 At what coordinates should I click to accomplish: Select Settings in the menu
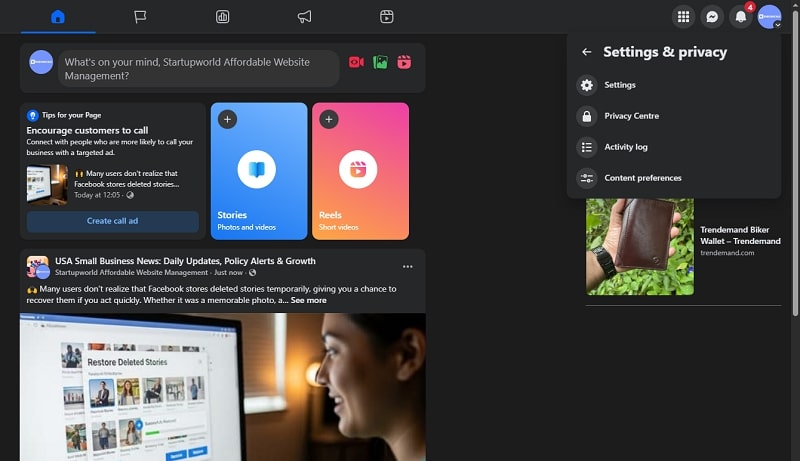pyautogui.click(x=620, y=85)
